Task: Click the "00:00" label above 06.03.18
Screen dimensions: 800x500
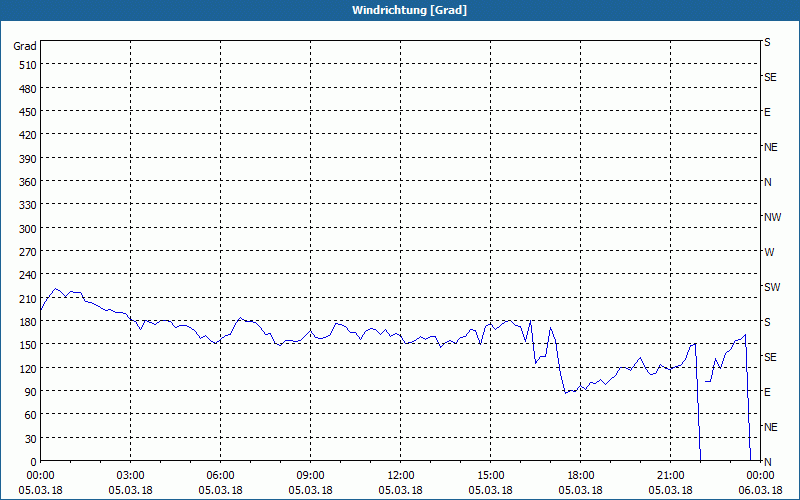Action: pos(760,476)
